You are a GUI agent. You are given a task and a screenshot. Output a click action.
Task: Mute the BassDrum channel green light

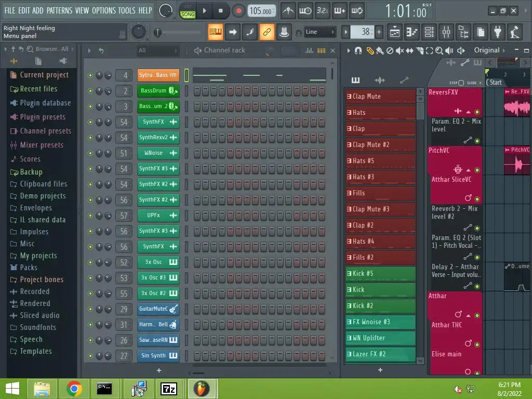(x=90, y=91)
